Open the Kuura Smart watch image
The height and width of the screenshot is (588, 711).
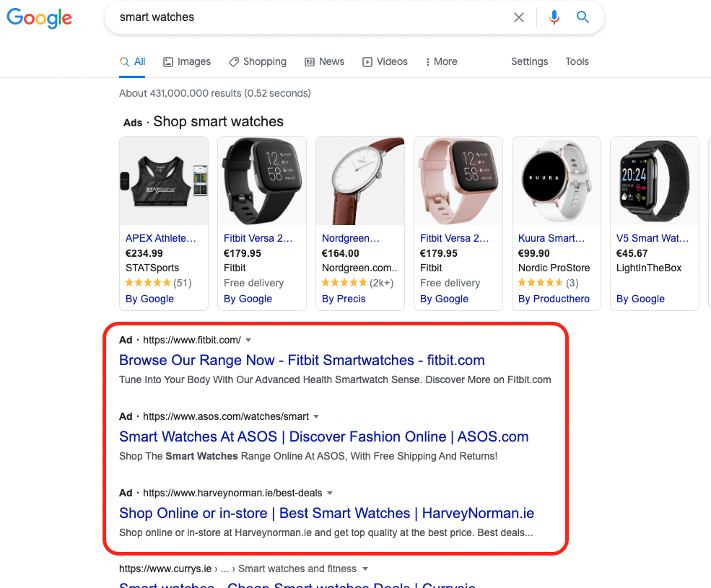click(557, 181)
